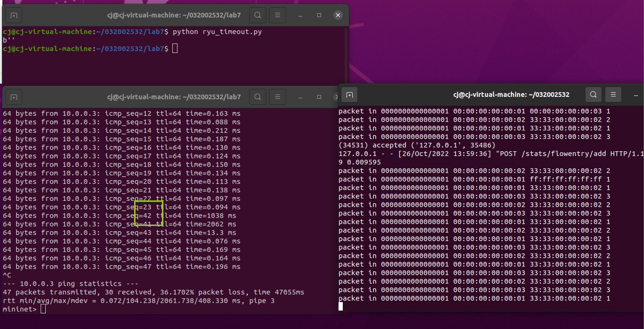Image resolution: width=644 pixels, height=329 pixels.
Task: Open the hamburger menu of the ping terminal
Action: pos(278,97)
